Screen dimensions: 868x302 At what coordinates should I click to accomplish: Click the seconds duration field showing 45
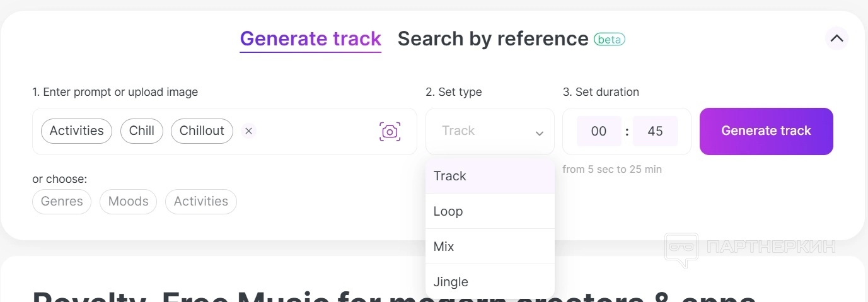[x=655, y=131]
